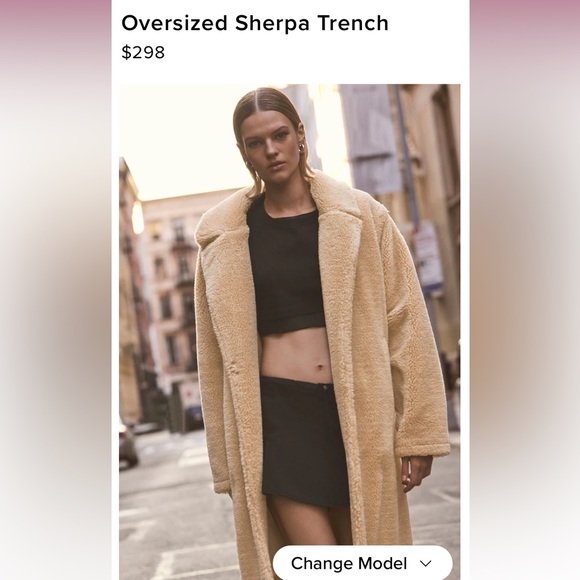Viewport: 580px width, 580px height.
Task: Tap the black mini skirt in the photo
Action: (x=303, y=440)
